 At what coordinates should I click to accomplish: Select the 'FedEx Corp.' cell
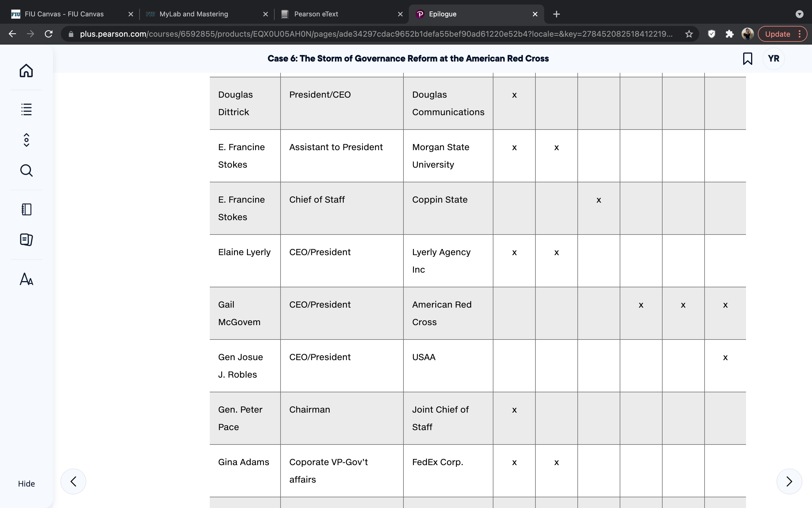click(448, 471)
